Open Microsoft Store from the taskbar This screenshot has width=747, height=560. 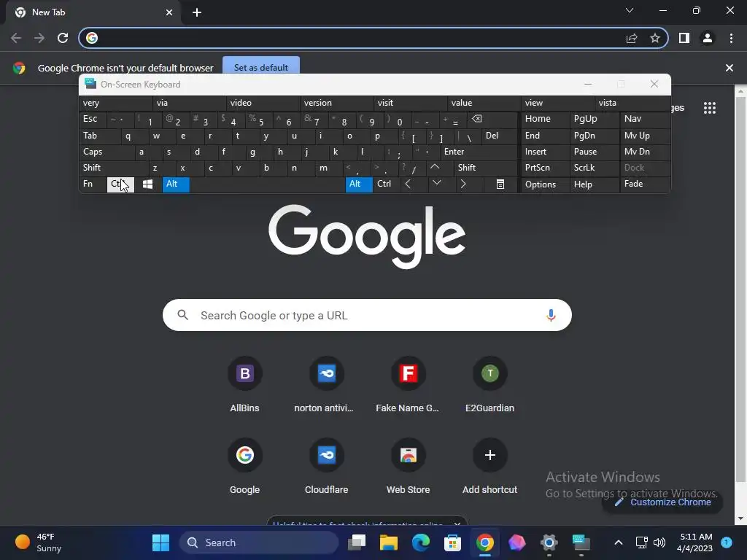(x=452, y=542)
